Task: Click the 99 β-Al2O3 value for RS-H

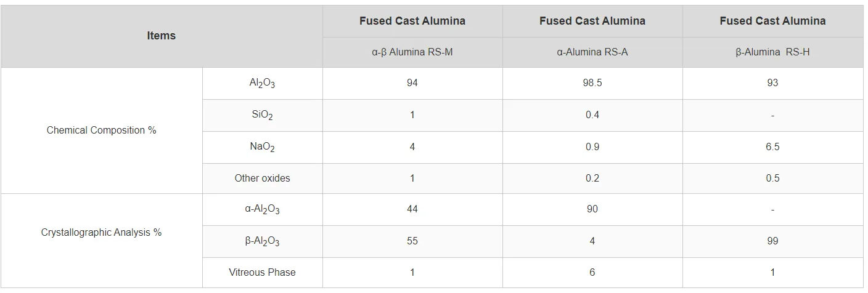Action: [772, 241]
